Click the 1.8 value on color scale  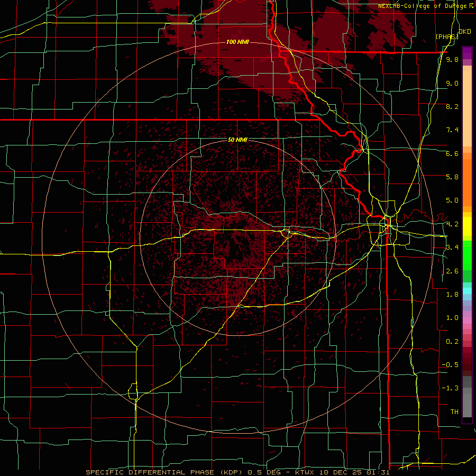[x=452, y=295]
